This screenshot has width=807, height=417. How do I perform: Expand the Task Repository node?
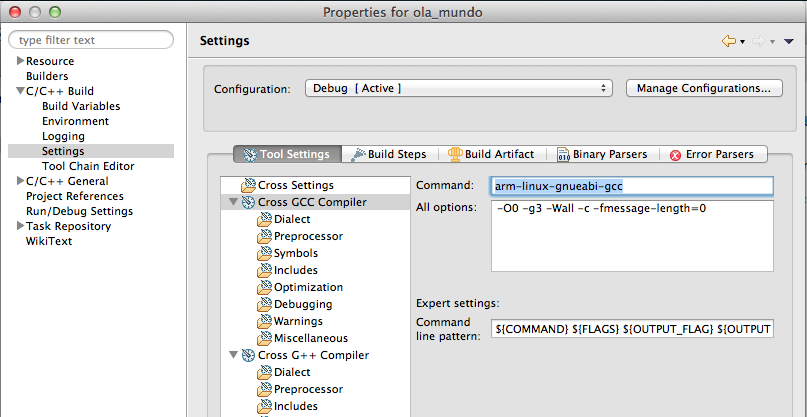click(20, 225)
